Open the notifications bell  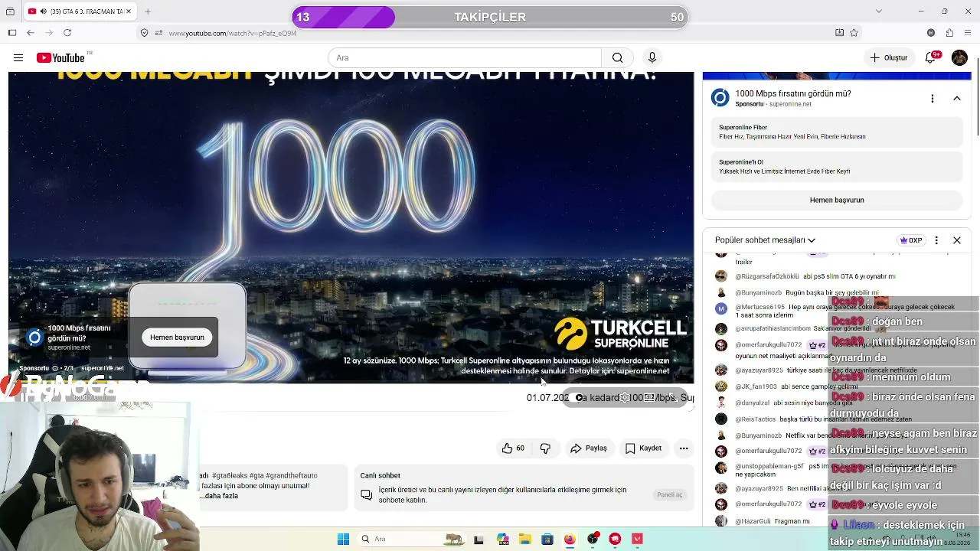pos(932,57)
